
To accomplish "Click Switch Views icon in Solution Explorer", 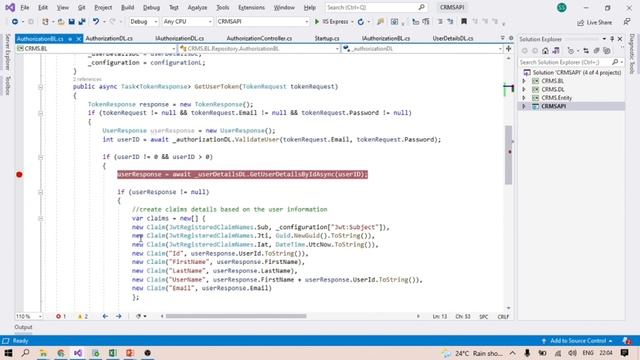I will click(x=556, y=51).
